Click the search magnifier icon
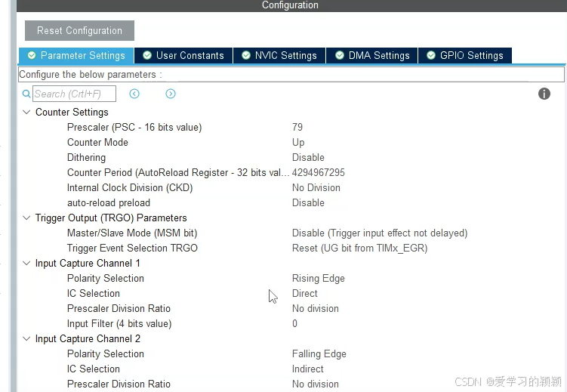 (26, 94)
